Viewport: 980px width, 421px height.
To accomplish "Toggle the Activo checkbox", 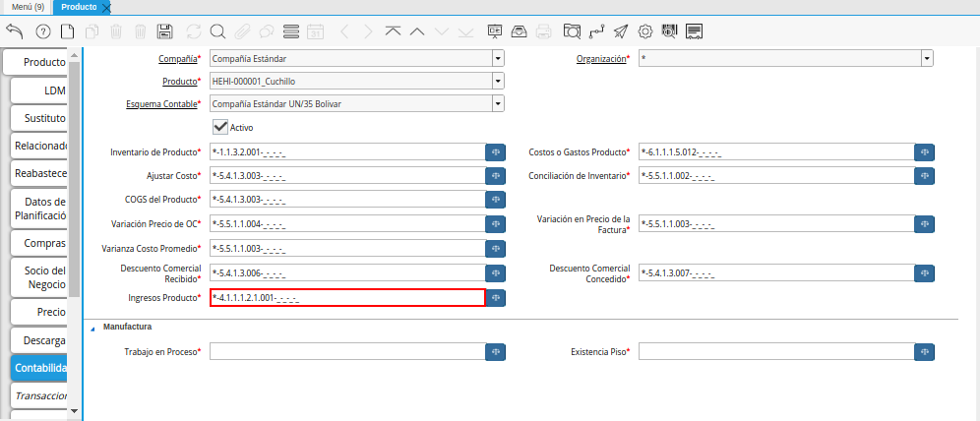I will 220,127.
